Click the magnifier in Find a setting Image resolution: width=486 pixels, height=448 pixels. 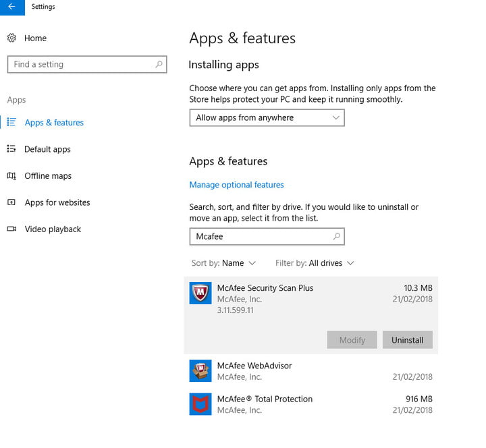159,64
